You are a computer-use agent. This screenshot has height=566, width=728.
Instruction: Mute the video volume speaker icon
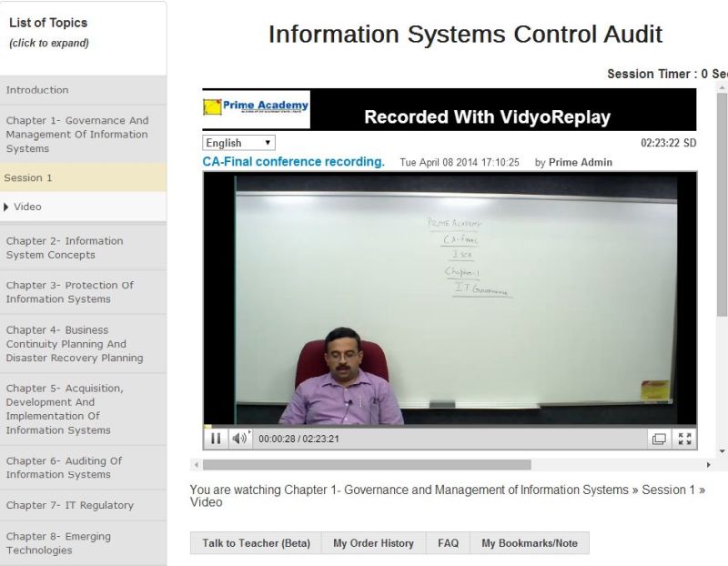point(238,439)
